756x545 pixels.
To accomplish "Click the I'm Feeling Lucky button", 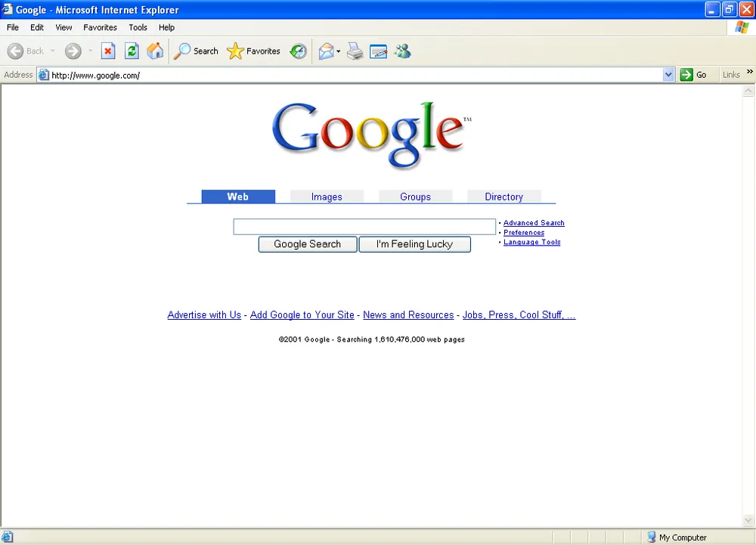I will [414, 244].
